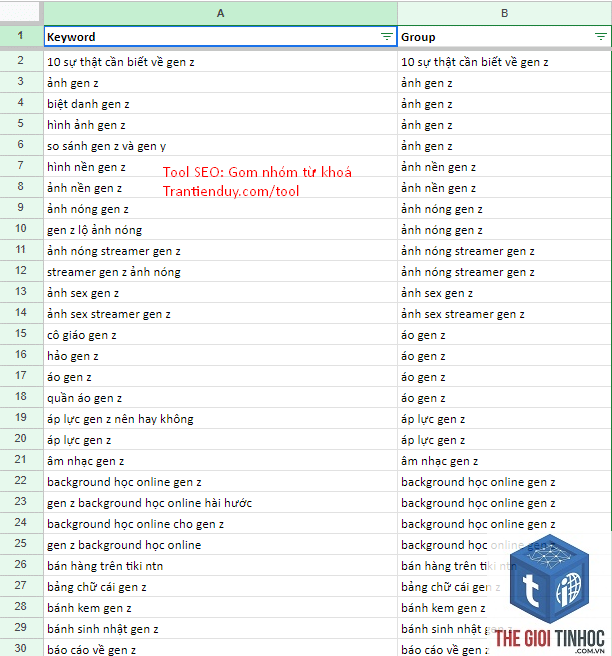Screen dimensions: 612x656
Task: Click cell 'áp lực gen z nên hay không'
Action: 220,418
